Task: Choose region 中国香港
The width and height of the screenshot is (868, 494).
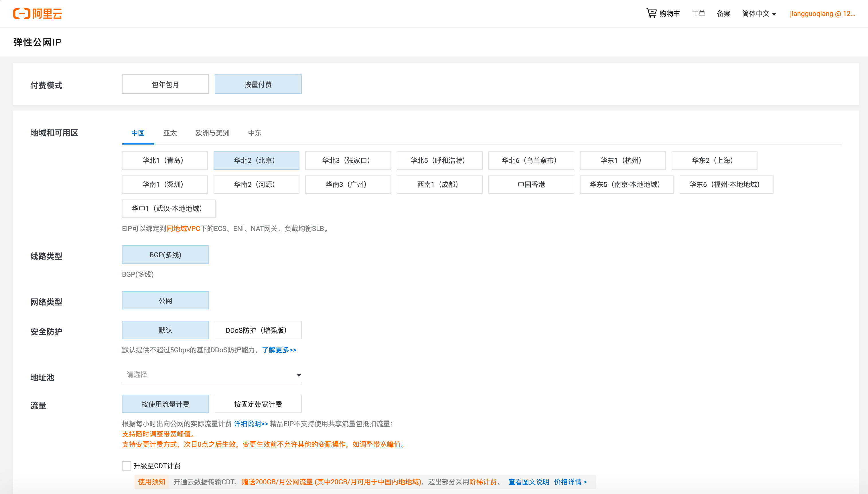Action: click(531, 185)
